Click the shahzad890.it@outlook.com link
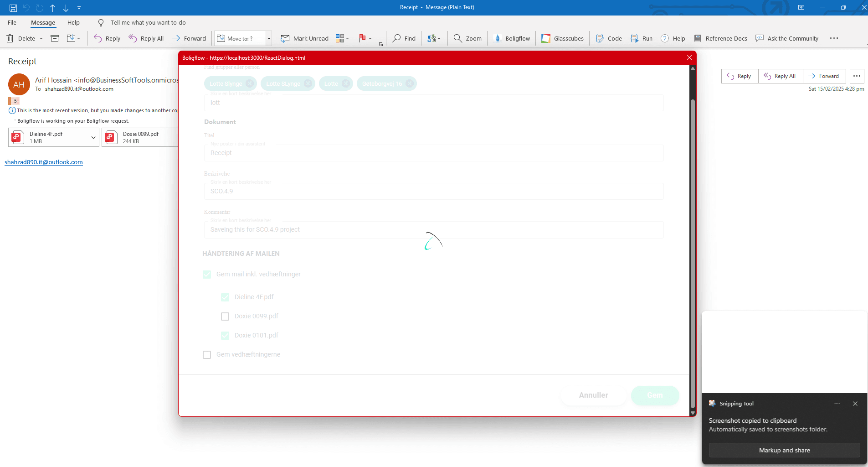Image resolution: width=868 pixels, height=467 pixels. [x=44, y=162]
